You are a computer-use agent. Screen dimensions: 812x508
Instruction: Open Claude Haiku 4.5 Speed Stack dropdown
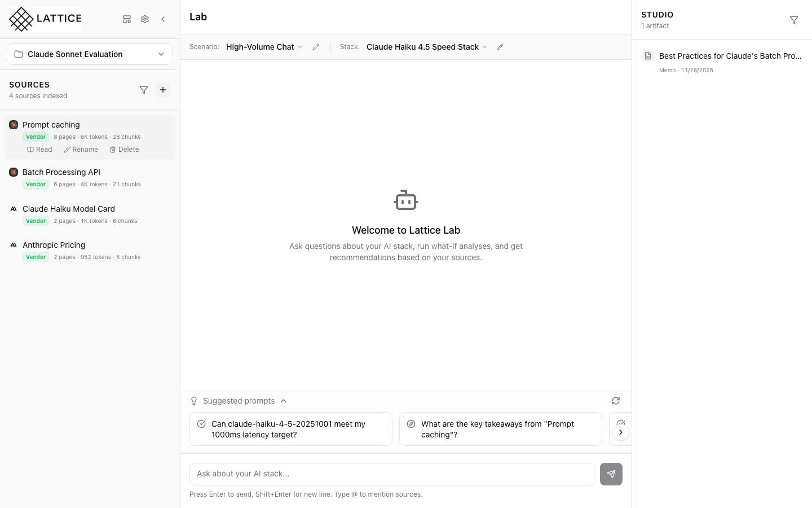coord(427,47)
